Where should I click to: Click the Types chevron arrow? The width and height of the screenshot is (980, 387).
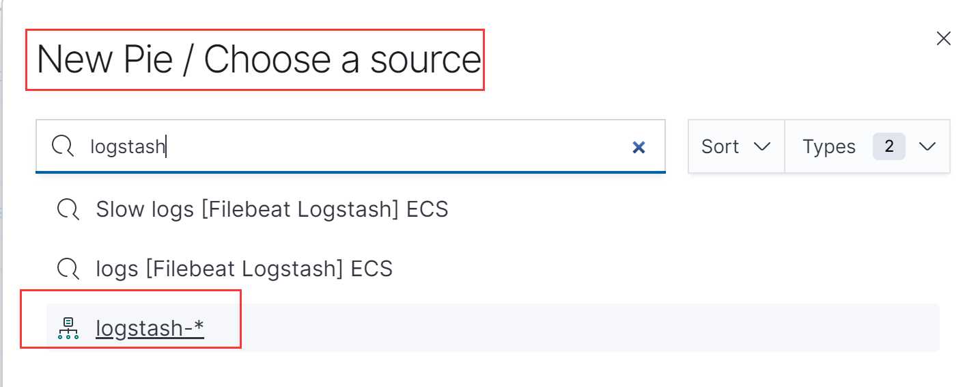click(927, 147)
